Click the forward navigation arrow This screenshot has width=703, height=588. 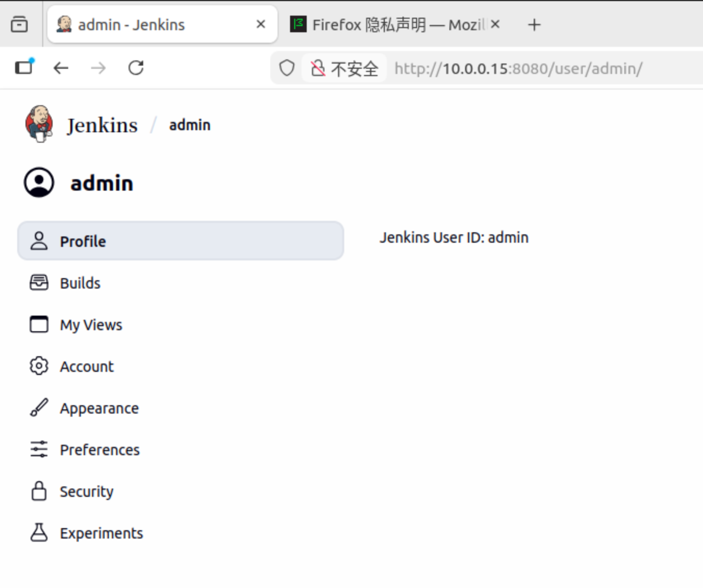[x=98, y=68]
